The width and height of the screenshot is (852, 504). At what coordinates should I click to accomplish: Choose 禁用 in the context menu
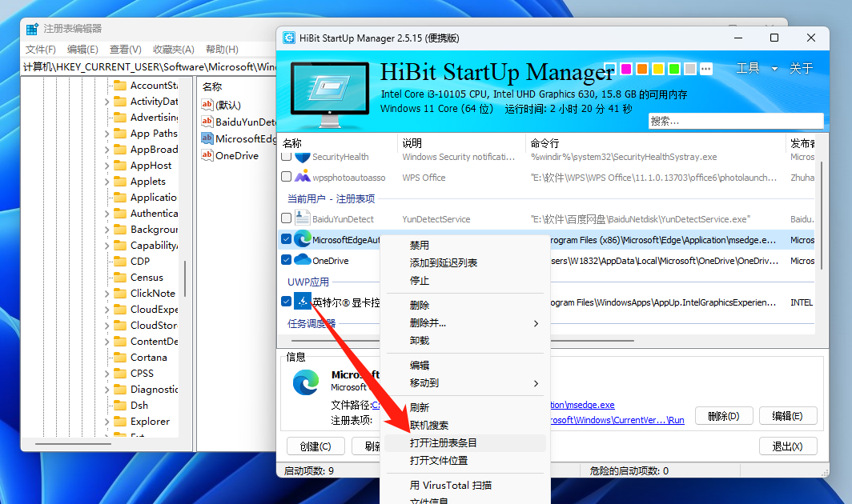(x=465, y=246)
